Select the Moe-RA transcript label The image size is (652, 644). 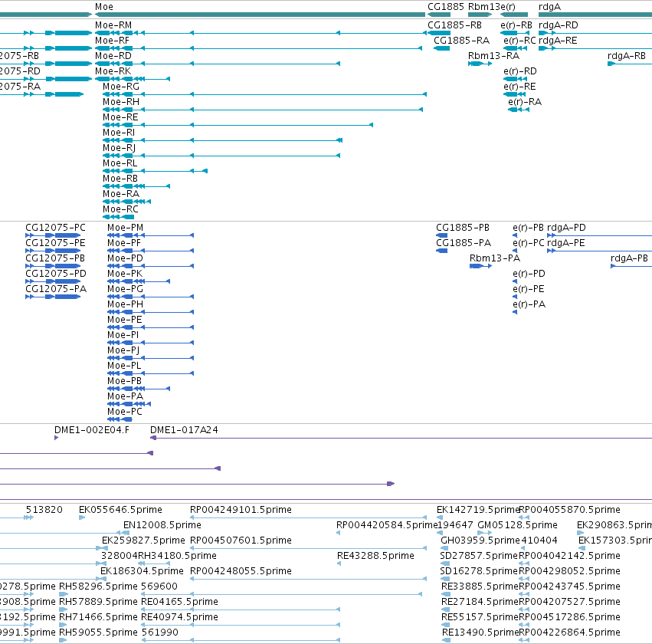121,194
